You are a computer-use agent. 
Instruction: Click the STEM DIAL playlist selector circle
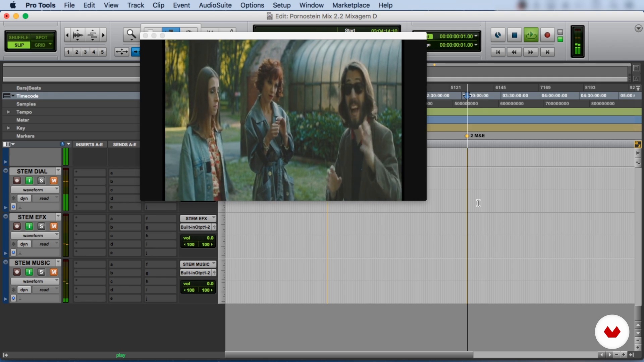coord(13,206)
